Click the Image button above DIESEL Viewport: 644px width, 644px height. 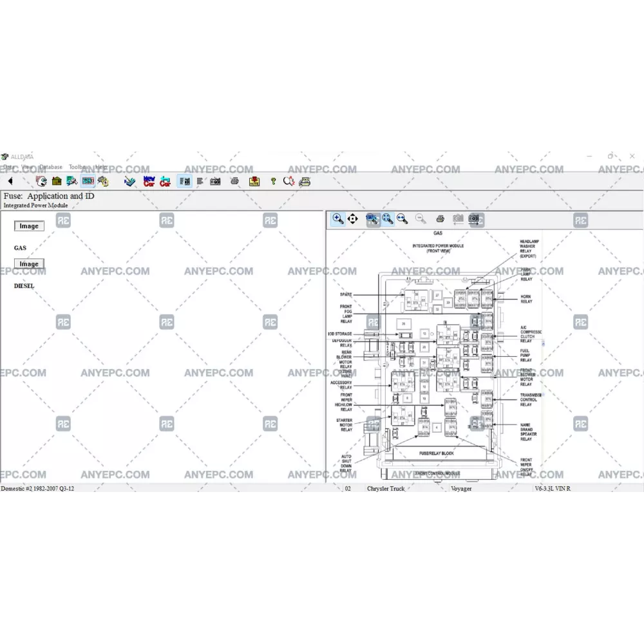click(29, 264)
